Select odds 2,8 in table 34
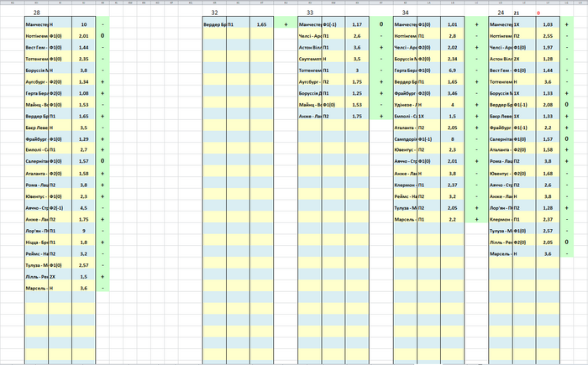This screenshot has width=588, height=365. (453, 36)
